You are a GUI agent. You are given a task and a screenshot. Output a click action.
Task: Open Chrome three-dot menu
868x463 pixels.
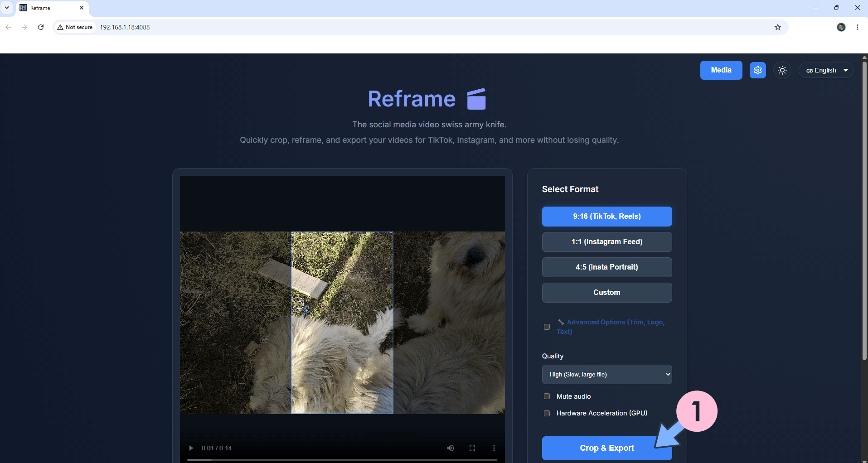pyautogui.click(x=857, y=27)
